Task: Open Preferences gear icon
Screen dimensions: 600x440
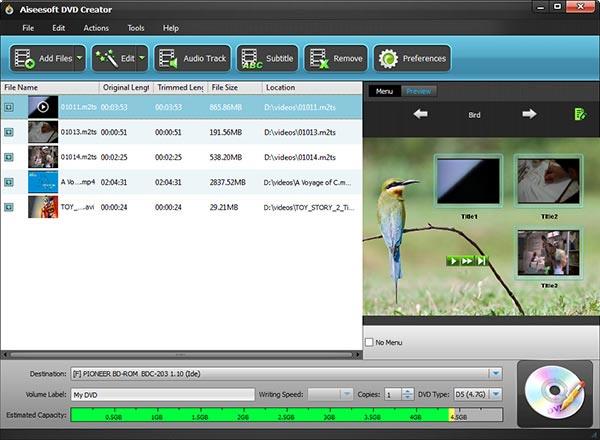Action: point(388,59)
